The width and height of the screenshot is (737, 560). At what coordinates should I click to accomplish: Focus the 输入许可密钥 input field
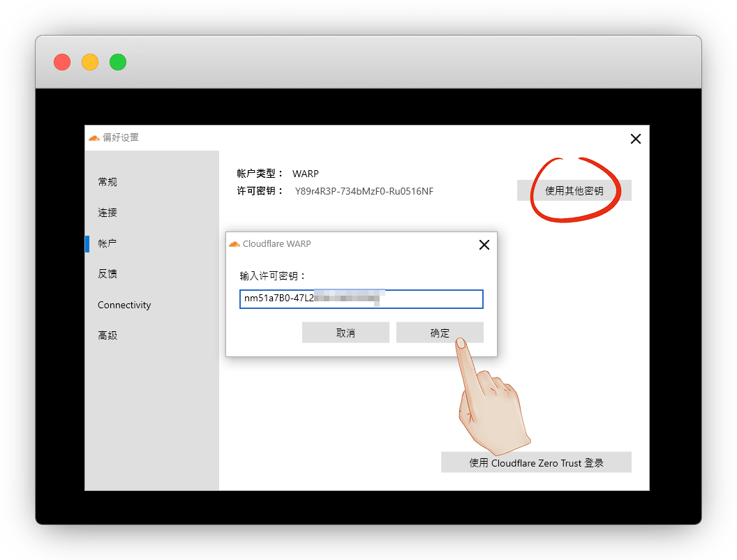(x=361, y=298)
